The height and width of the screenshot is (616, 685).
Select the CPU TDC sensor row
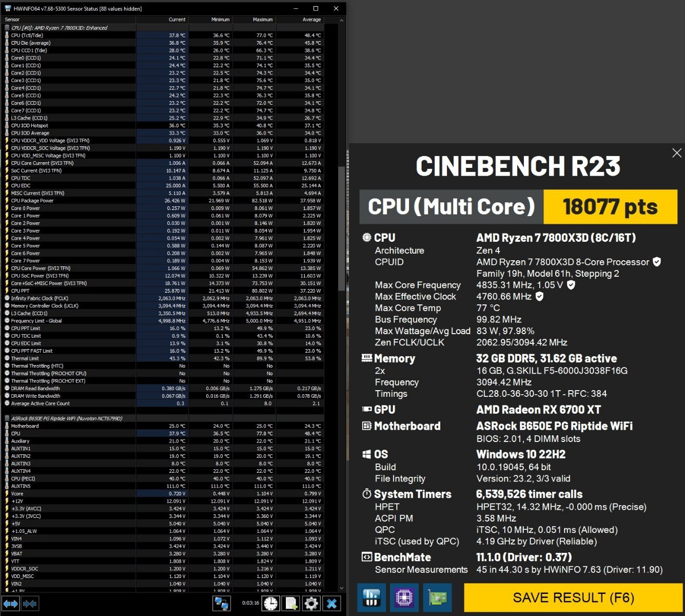[x=163, y=178]
